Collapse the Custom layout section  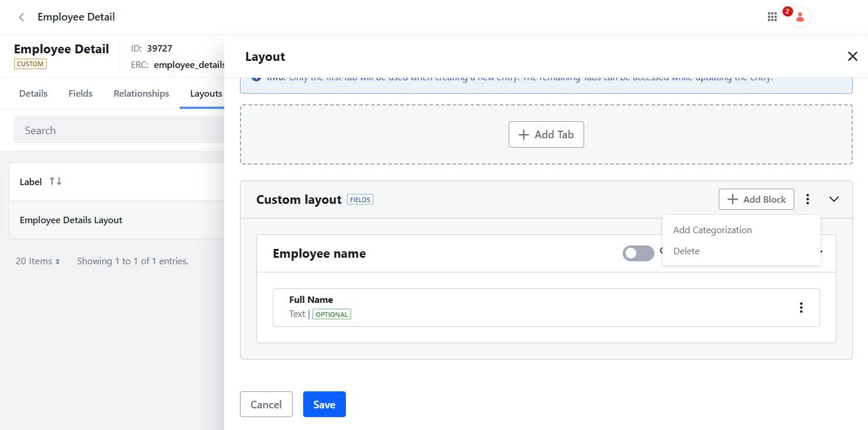(x=834, y=199)
